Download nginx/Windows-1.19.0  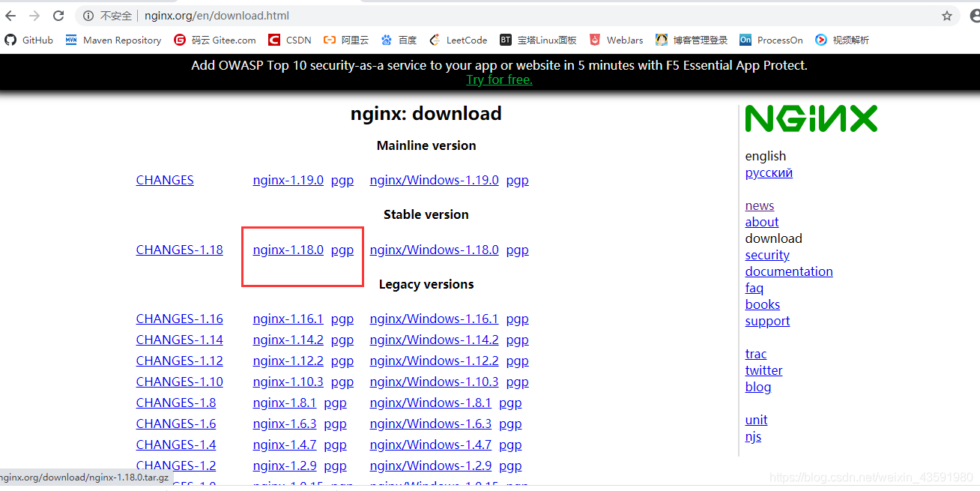click(x=435, y=180)
